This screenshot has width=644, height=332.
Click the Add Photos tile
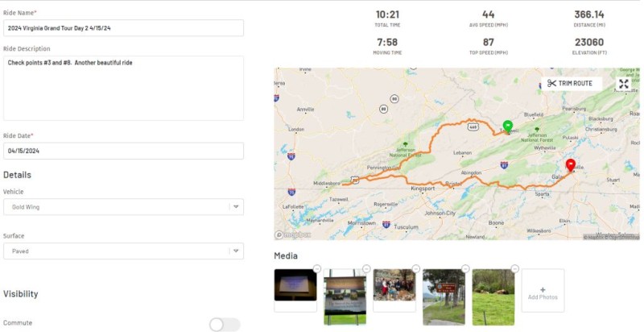[543, 291]
